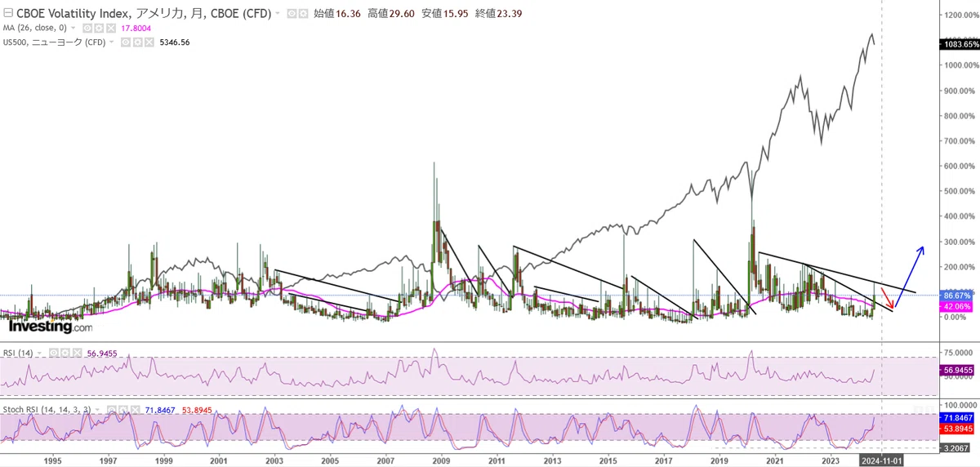Expand MA (26, close, 0) dropdown arrow
This screenshot has height=467, width=980.
tap(73, 28)
